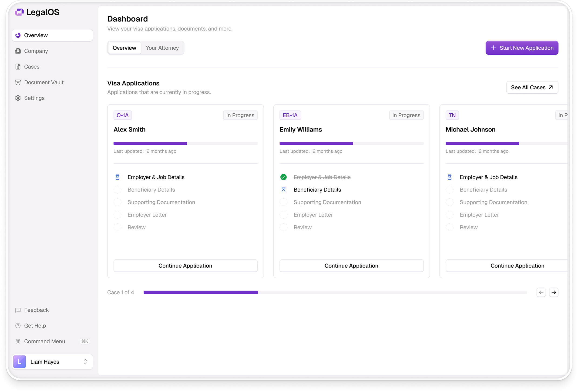Image resolution: width=578 pixels, height=392 pixels.
Task: Click the Feedback speech bubble icon
Action: coord(18,310)
